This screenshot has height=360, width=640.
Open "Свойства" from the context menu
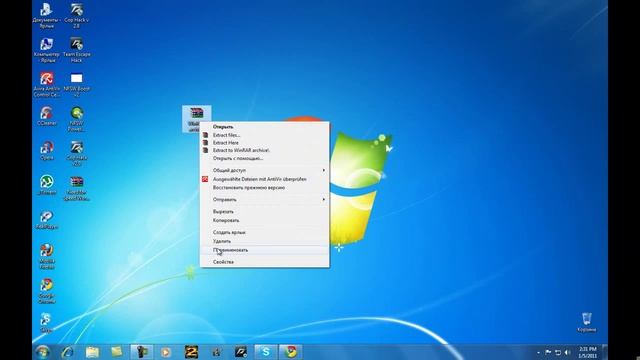[264, 262]
